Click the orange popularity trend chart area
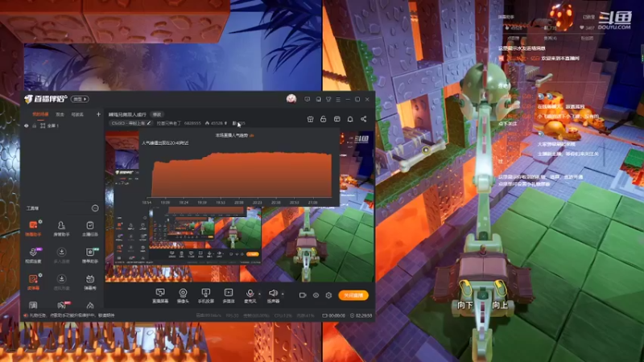644x362 pixels. [x=242, y=175]
